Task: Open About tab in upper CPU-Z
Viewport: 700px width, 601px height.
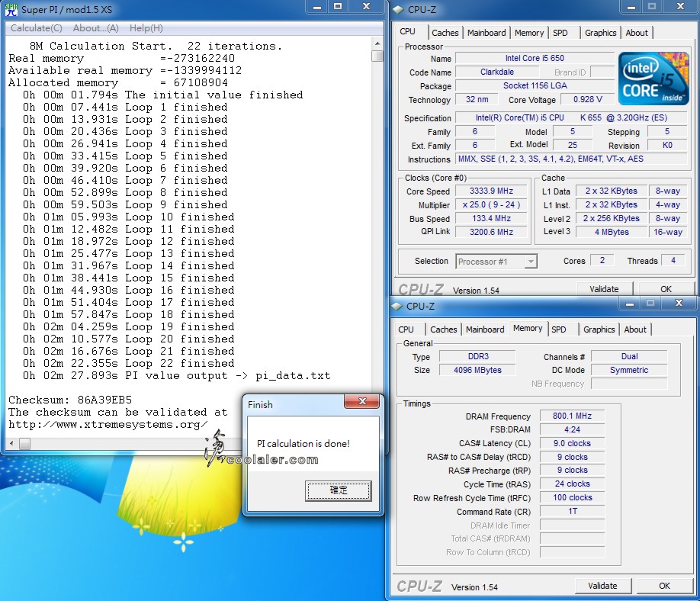Action: pos(637,33)
